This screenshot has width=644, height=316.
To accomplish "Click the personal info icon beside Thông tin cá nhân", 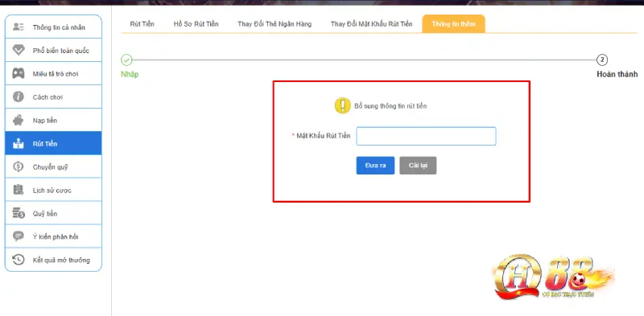I will 19,27.
